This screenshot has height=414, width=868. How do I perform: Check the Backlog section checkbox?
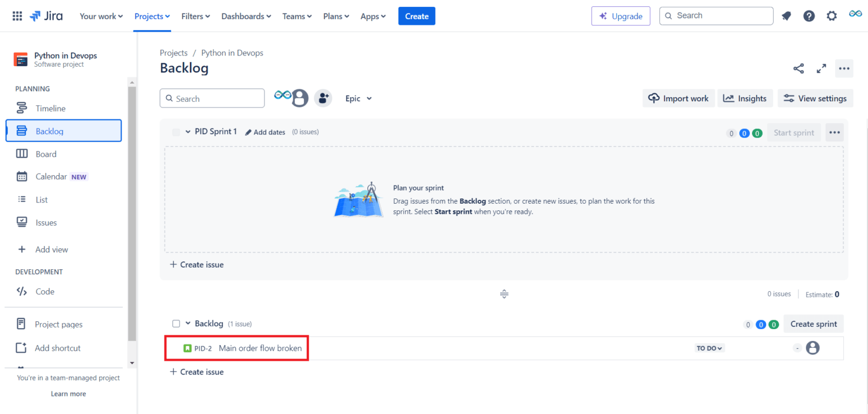coord(176,323)
